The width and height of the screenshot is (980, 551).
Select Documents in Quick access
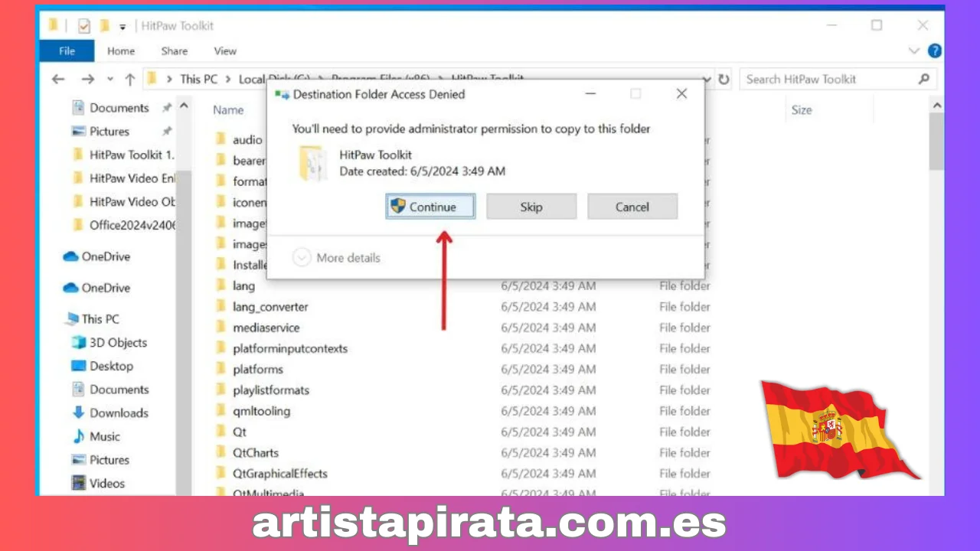[x=119, y=108]
